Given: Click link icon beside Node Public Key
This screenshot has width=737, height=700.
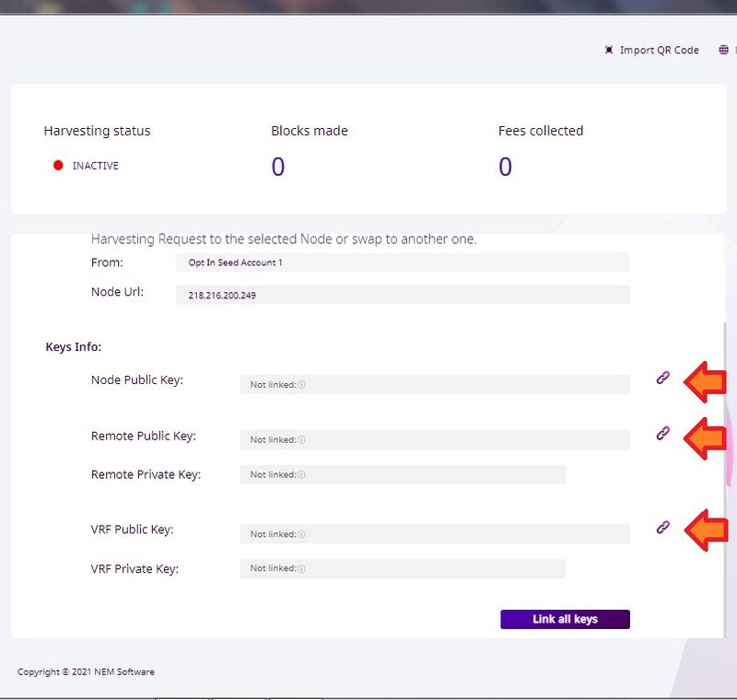Looking at the screenshot, I should [x=662, y=378].
